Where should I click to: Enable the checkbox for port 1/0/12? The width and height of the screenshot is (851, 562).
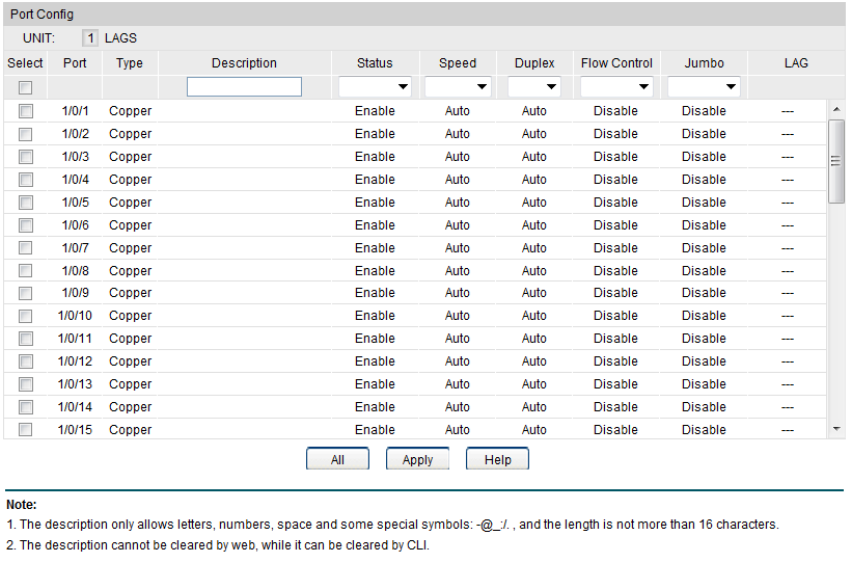25,362
